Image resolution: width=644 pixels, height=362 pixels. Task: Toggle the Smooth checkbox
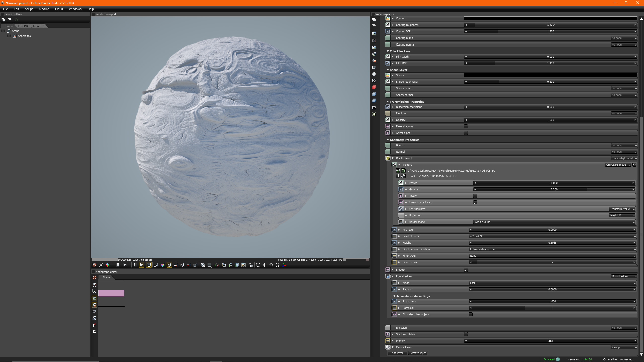coord(466,270)
